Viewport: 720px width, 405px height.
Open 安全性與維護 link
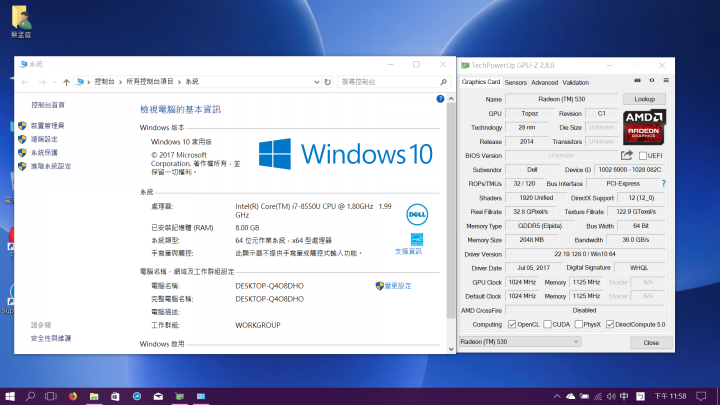(x=51, y=338)
